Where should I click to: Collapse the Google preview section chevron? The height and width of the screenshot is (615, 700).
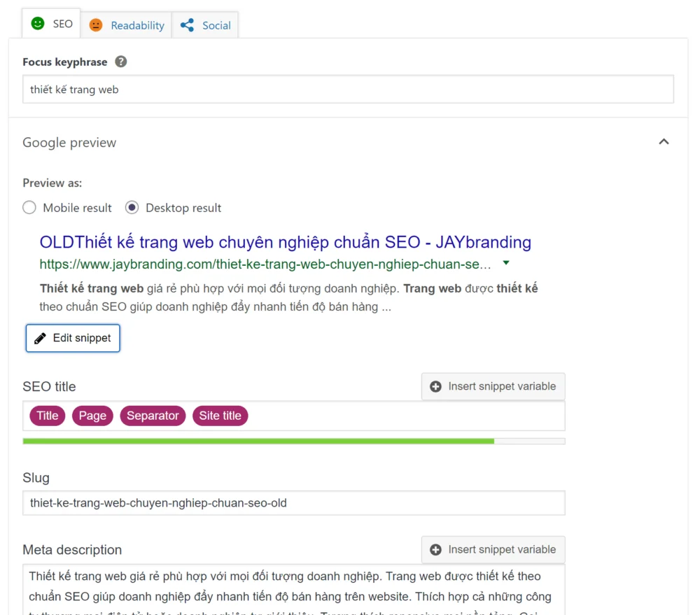pos(664,142)
